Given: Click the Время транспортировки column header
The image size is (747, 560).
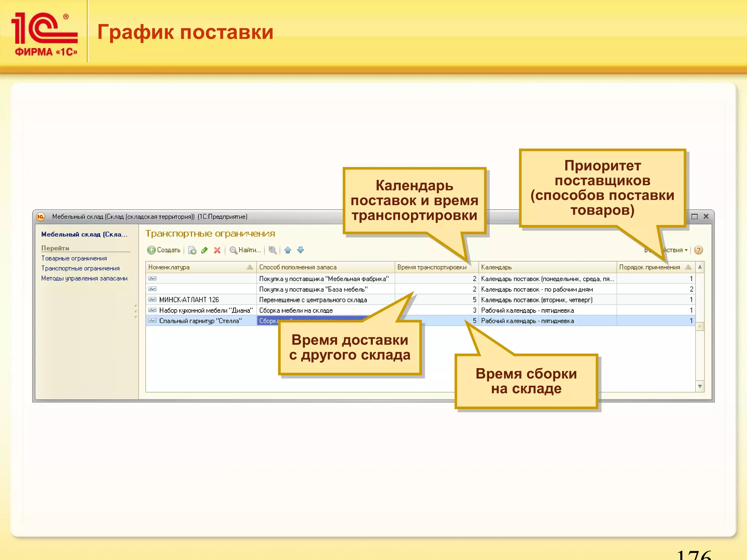Looking at the screenshot, I should click(x=432, y=267).
